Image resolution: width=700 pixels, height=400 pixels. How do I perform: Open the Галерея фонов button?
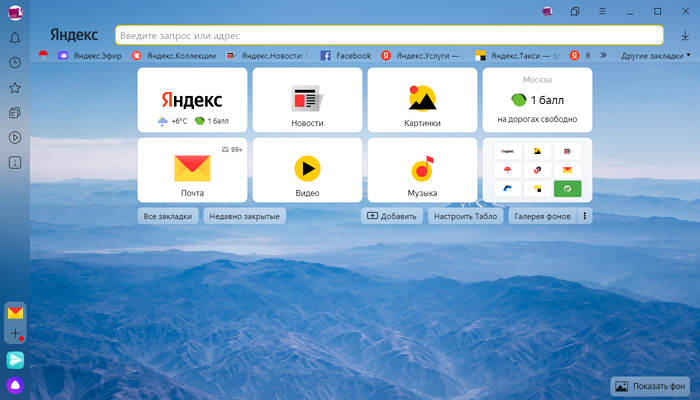542,216
